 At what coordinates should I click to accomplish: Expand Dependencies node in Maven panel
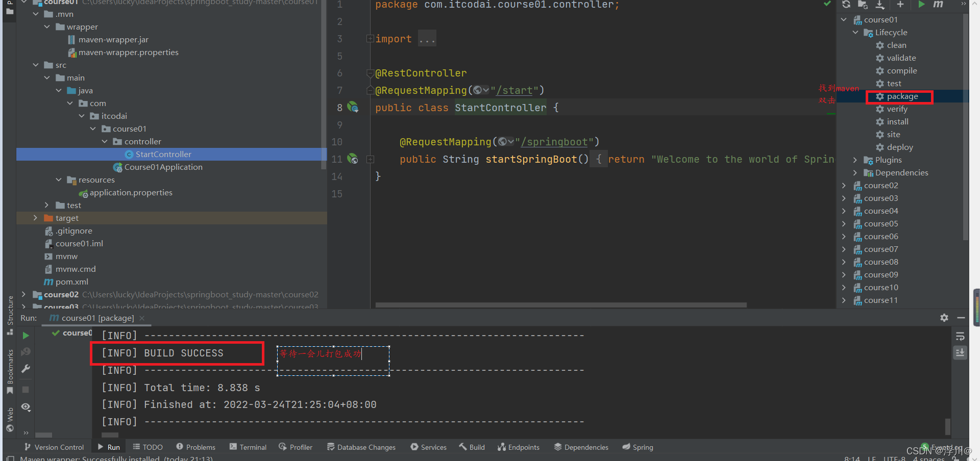[x=855, y=173]
